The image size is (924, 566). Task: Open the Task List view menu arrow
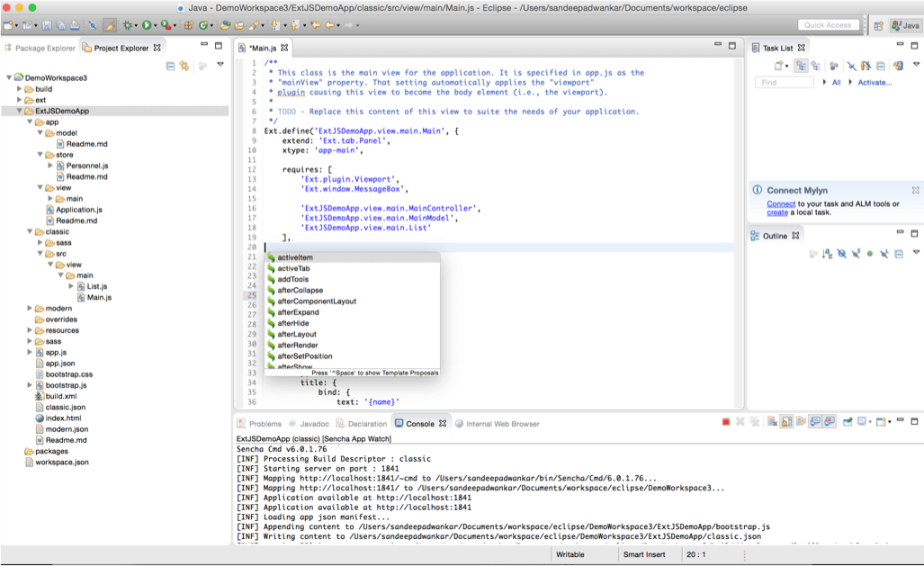pyautogui.click(x=916, y=64)
